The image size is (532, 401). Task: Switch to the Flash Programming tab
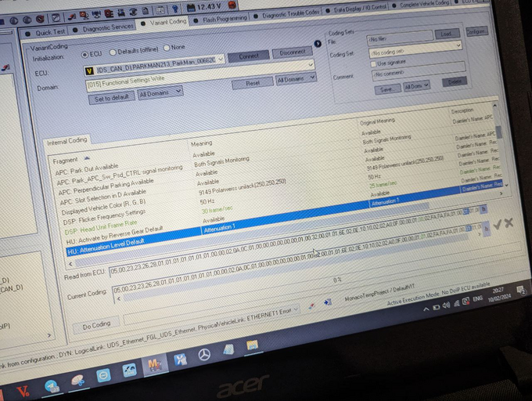pyautogui.click(x=221, y=19)
